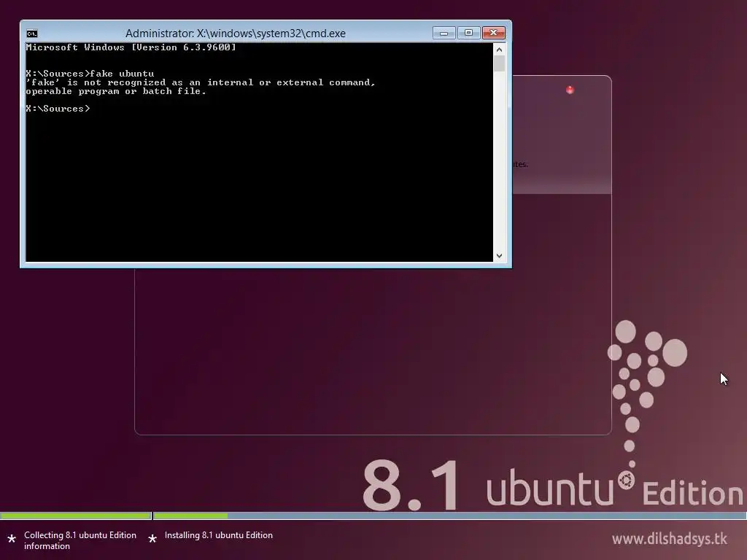Click 'Microsoft Windows [Version 6.3.9600]' text
The image size is (747, 560).
click(131, 47)
